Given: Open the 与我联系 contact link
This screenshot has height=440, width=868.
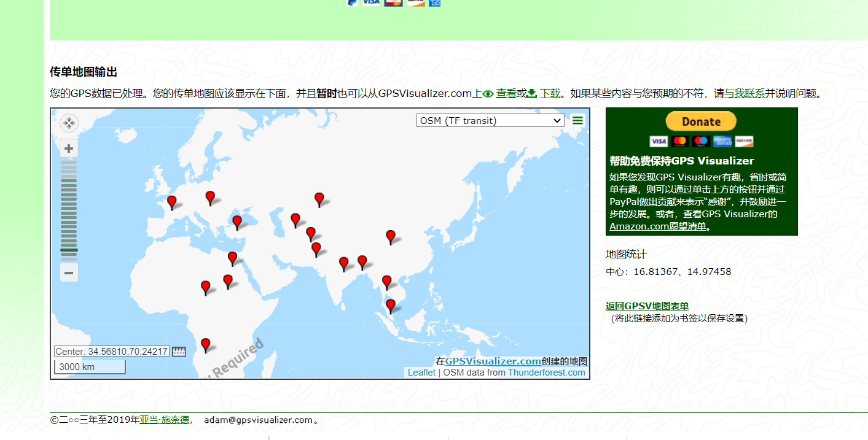Looking at the screenshot, I should (745, 94).
